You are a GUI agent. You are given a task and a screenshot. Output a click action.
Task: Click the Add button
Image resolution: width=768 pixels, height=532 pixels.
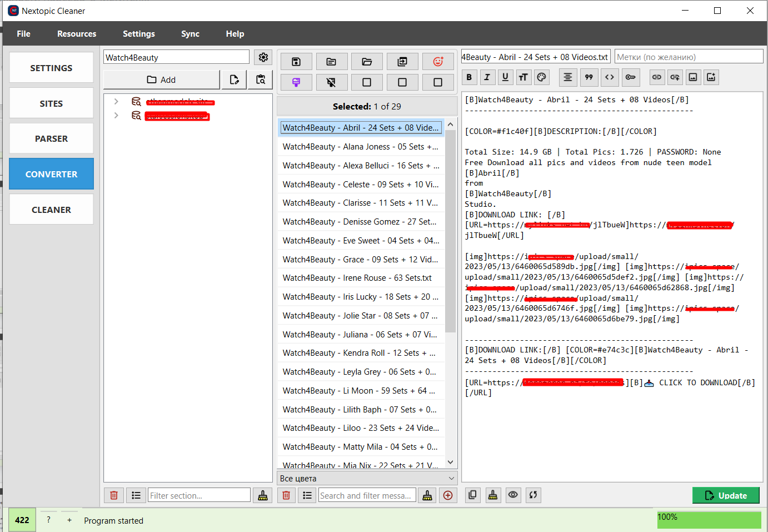click(161, 80)
